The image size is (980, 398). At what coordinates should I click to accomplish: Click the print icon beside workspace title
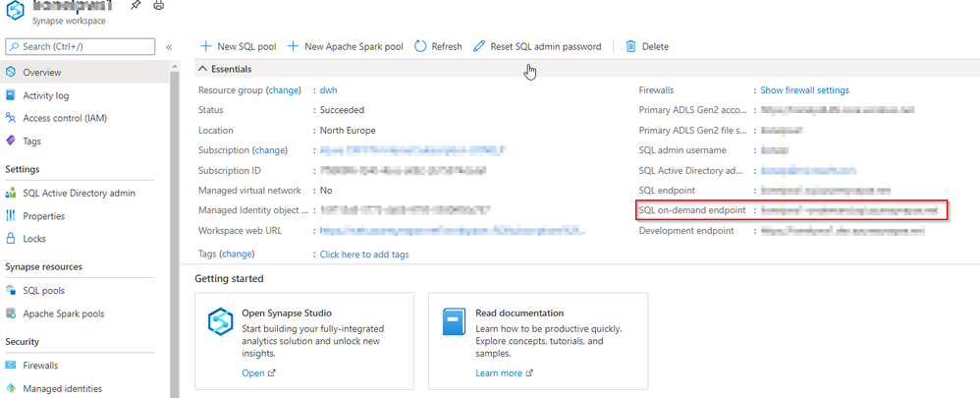[x=159, y=6]
